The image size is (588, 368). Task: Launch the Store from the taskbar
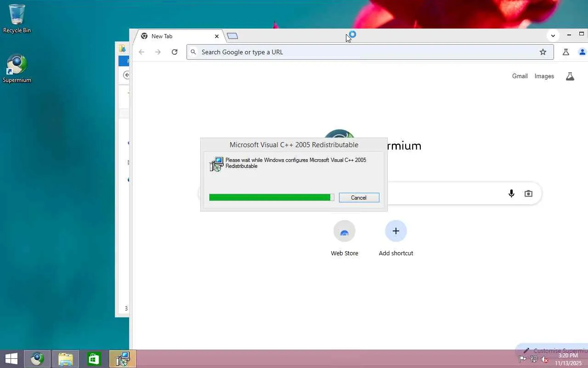(94, 359)
